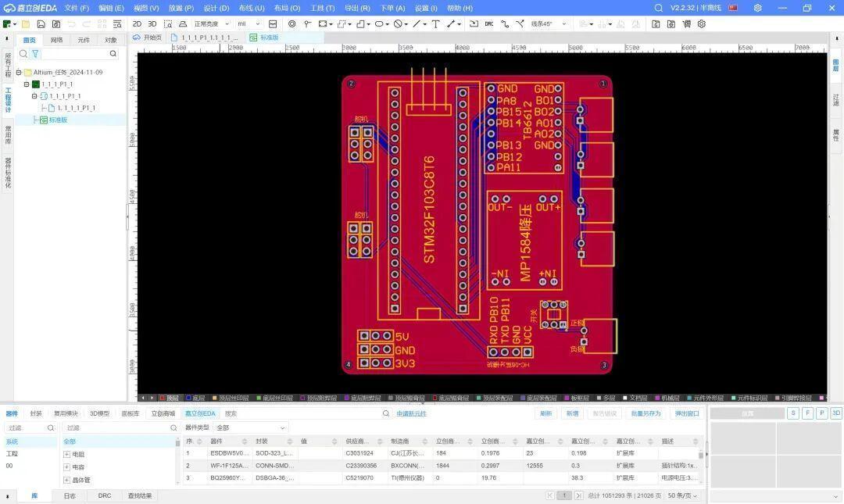Click the 刷新 button in library panel
Image resolution: width=844 pixels, height=504 pixels.
545,413
